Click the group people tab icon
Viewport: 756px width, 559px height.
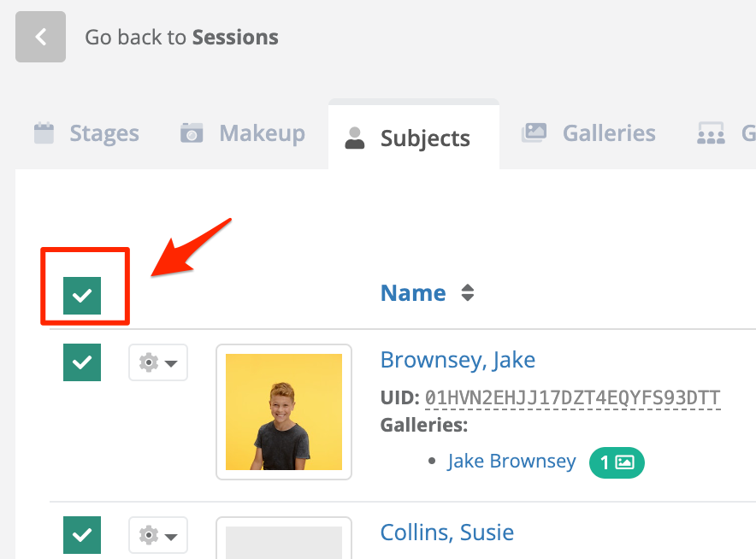point(711,133)
